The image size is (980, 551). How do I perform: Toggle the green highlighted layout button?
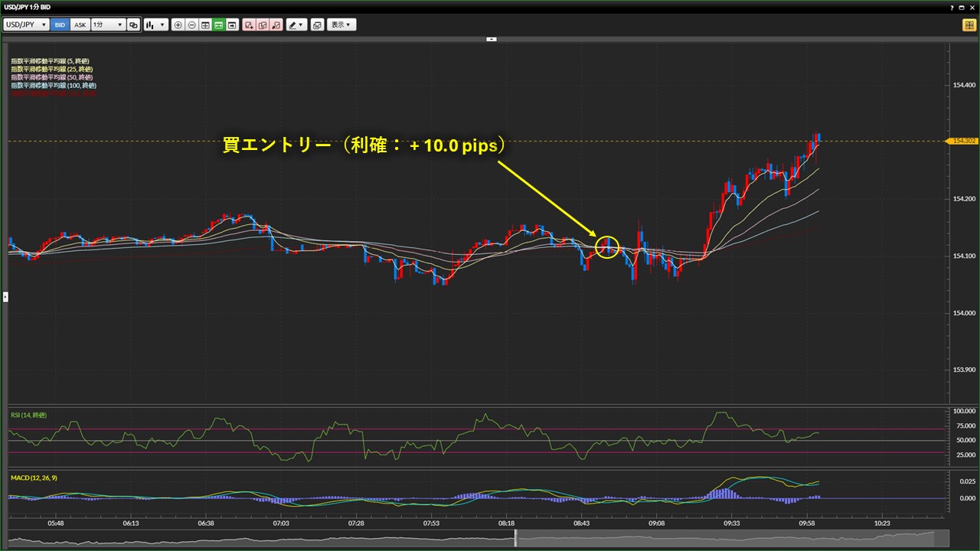pos(218,24)
